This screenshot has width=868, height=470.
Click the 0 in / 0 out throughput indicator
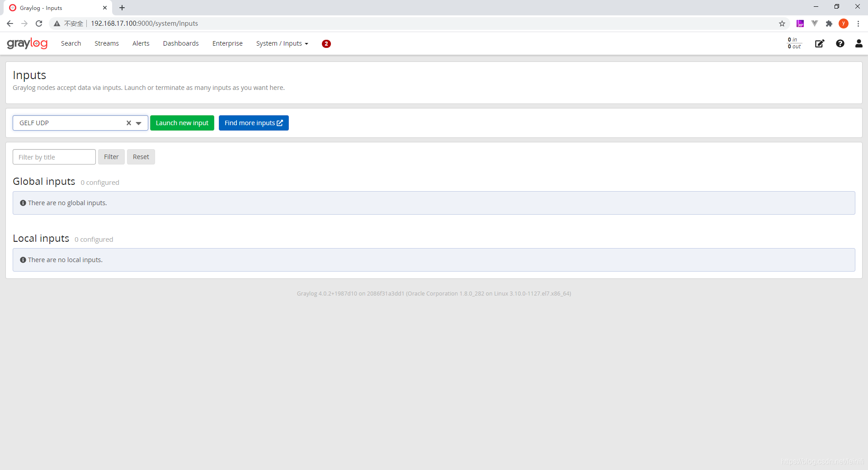[x=794, y=43]
